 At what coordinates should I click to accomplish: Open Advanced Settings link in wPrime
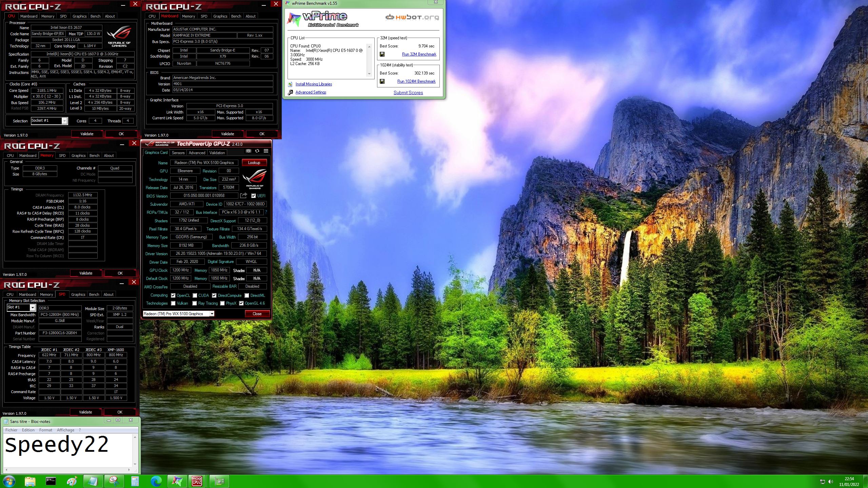click(x=311, y=92)
